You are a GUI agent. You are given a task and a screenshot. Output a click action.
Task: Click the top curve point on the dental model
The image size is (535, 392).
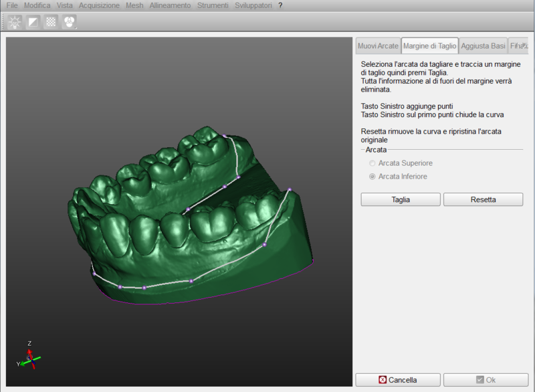click(x=223, y=136)
